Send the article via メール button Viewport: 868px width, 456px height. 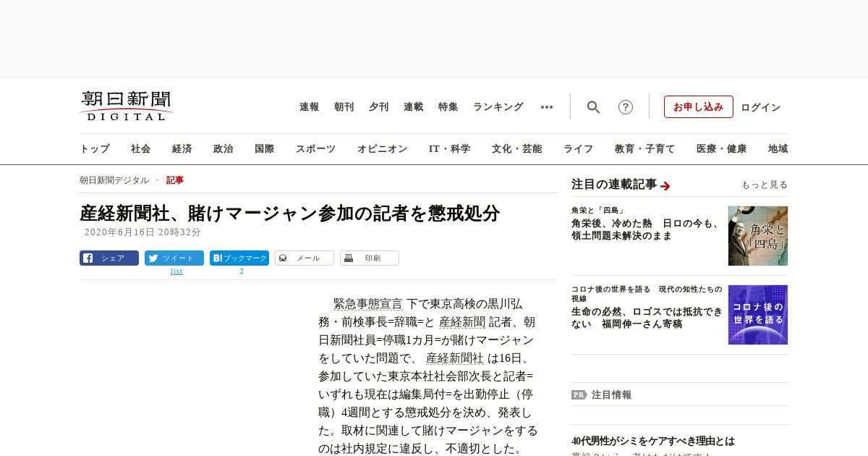305,258
